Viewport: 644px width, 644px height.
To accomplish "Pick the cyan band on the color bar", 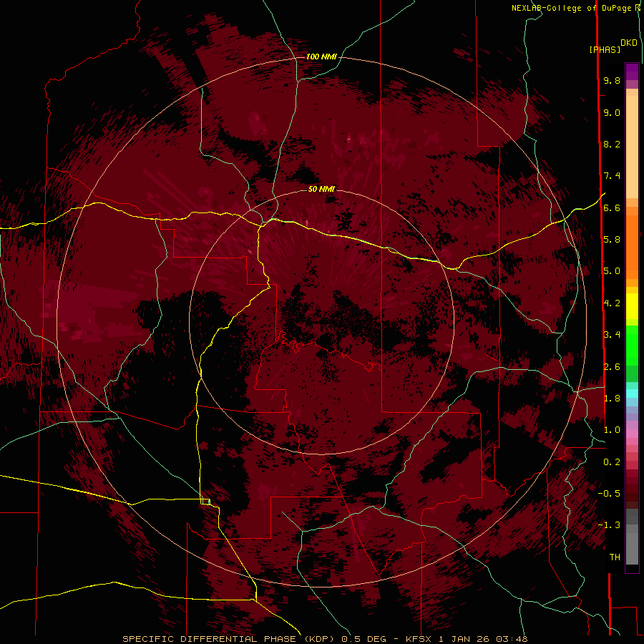I will [x=632, y=394].
